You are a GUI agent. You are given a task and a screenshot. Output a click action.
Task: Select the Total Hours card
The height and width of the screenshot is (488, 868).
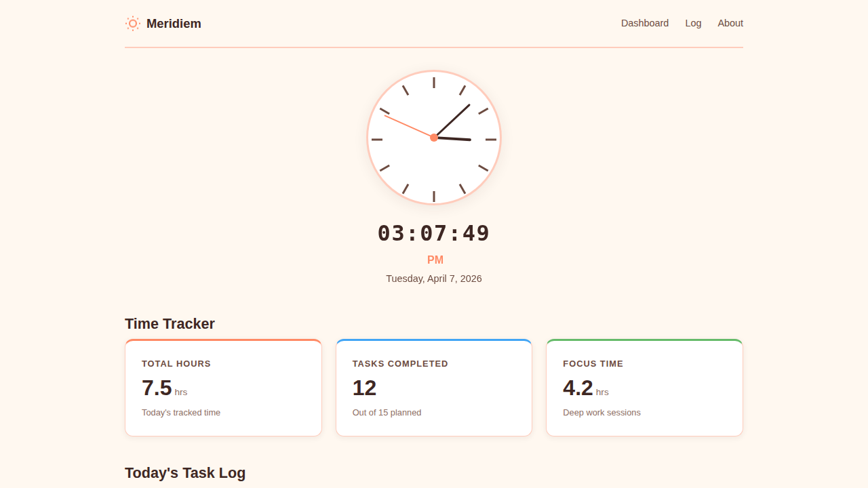[x=223, y=388]
